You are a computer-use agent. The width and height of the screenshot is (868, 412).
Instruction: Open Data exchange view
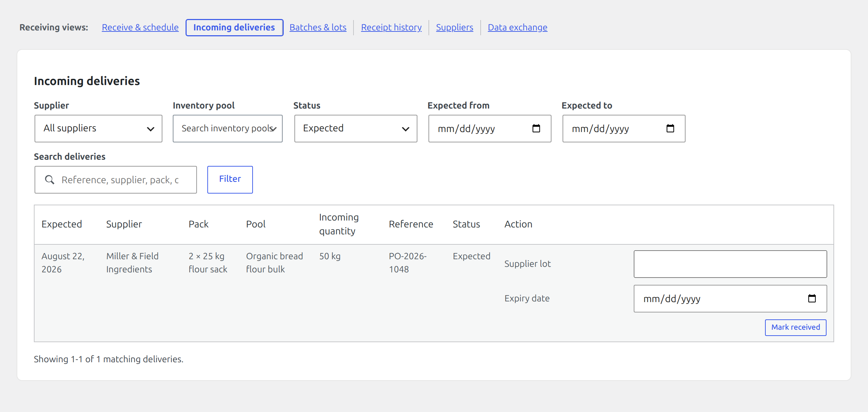pos(517,27)
